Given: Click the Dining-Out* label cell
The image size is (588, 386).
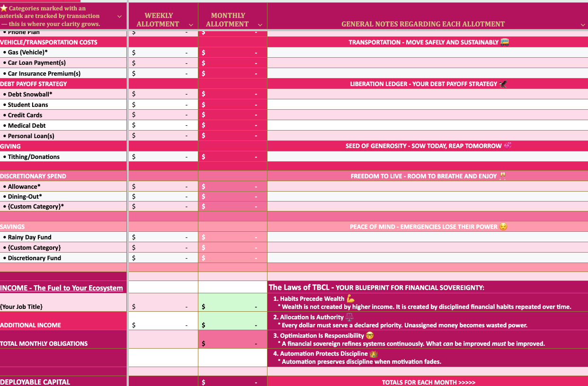Looking at the screenshot, I should pos(63,196).
